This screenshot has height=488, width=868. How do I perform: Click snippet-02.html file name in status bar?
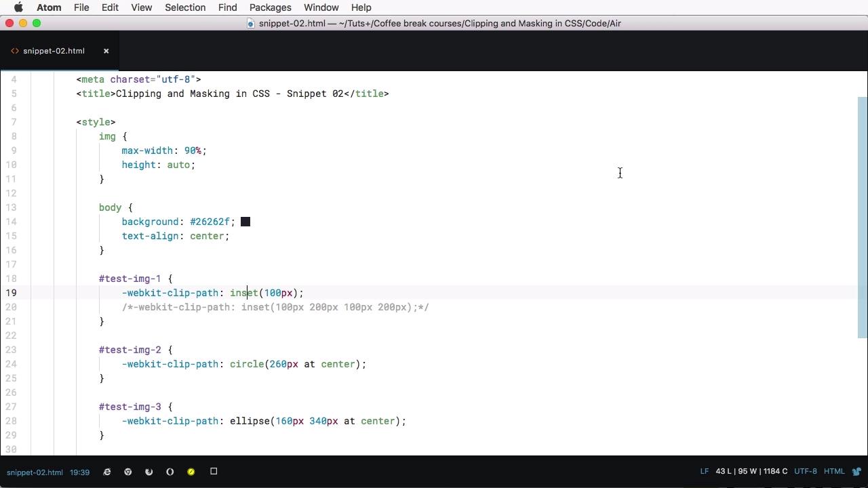(35, 472)
